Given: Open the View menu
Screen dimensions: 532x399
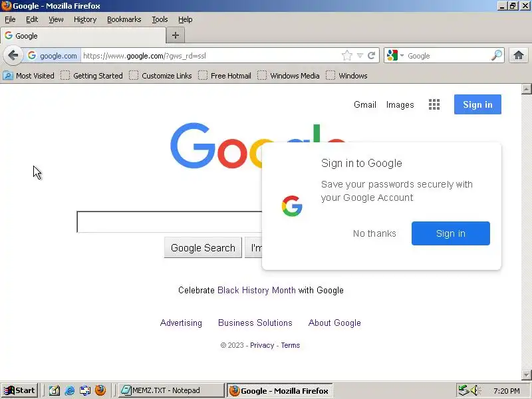Looking at the screenshot, I should (56, 20).
